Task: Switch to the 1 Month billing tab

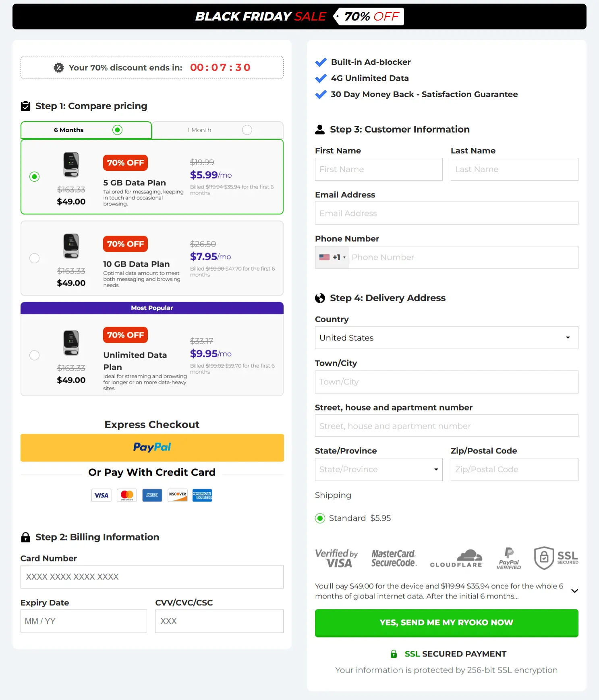Action: [x=218, y=130]
